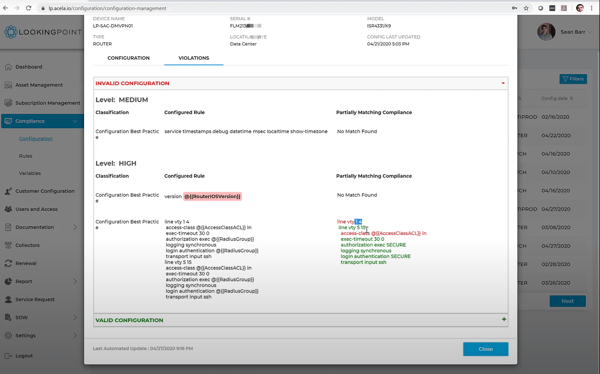Open the saved passwords key icon

pyautogui.click(x=514, y=8)
